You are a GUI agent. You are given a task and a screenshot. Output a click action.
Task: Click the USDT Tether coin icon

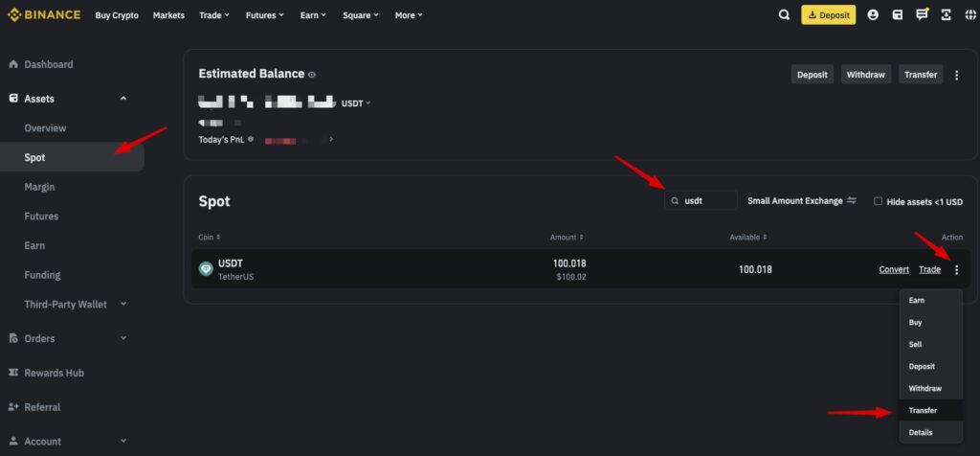(x=206, y=269)
